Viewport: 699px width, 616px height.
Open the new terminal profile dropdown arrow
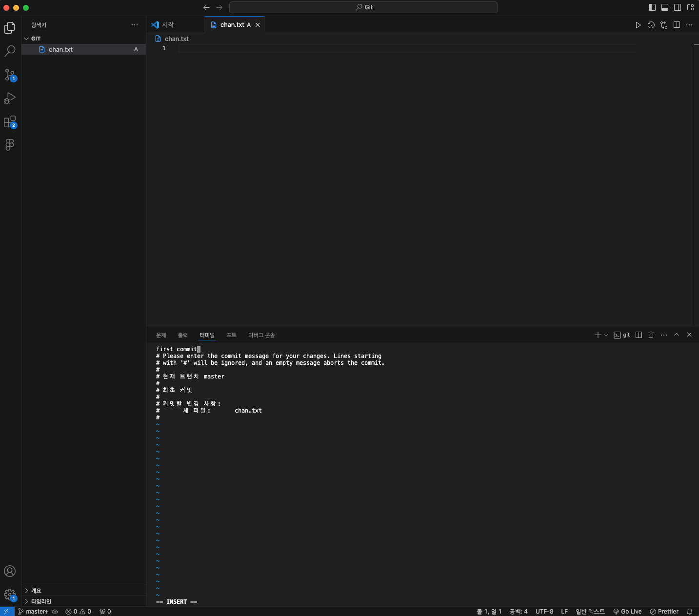coord(606,335)
